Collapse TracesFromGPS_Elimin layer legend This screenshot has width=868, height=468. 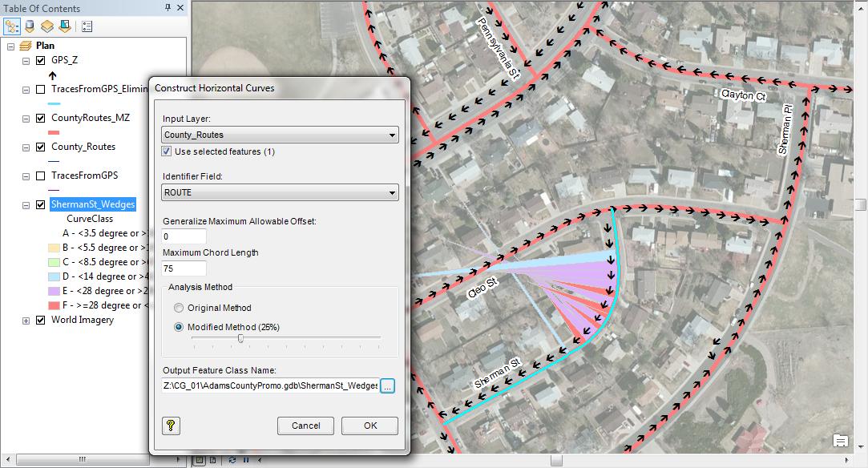pyautogui.click(x=26, y=90)
